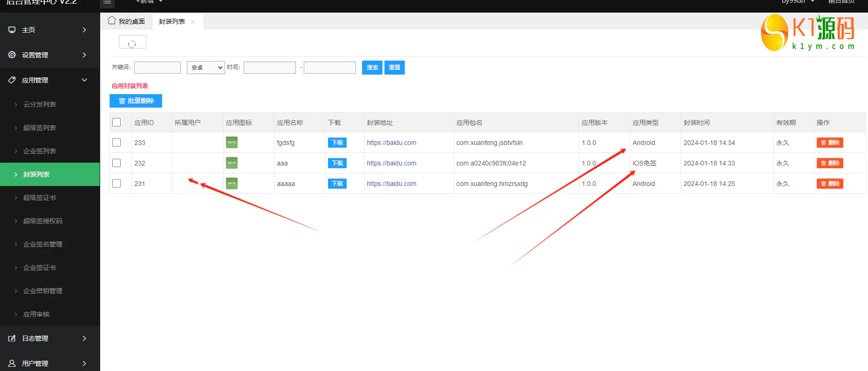Click timestamp 2024-01-18 14:25
This screenshot has width=868, height=371.
click(x=709, y=184)
